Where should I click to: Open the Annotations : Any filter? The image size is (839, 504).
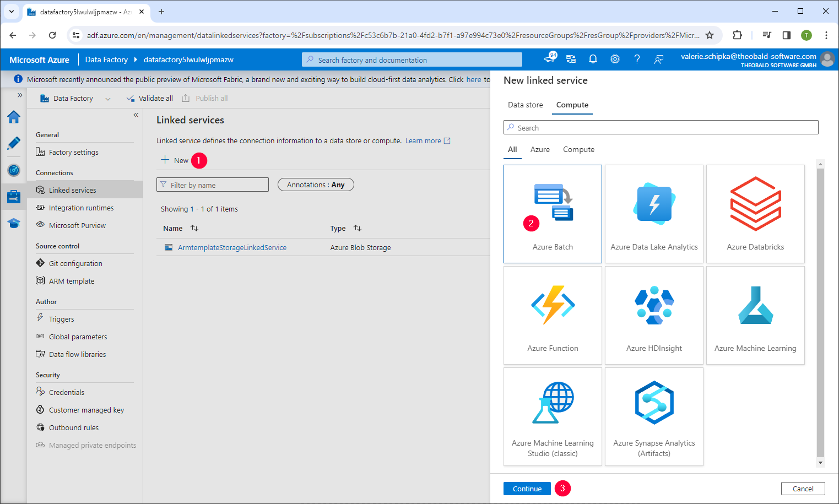click(x=316, y=185)
